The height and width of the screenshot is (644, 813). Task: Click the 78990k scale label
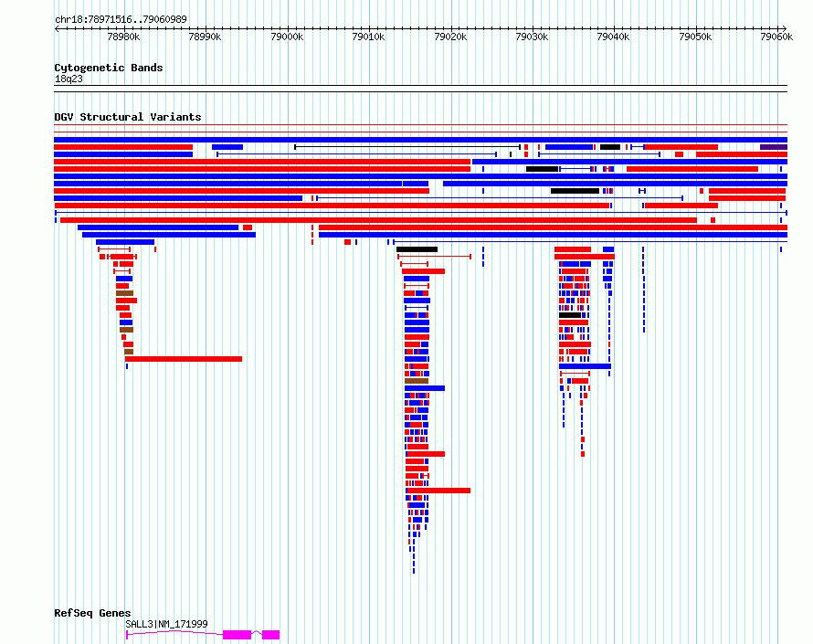click(205, 37)
